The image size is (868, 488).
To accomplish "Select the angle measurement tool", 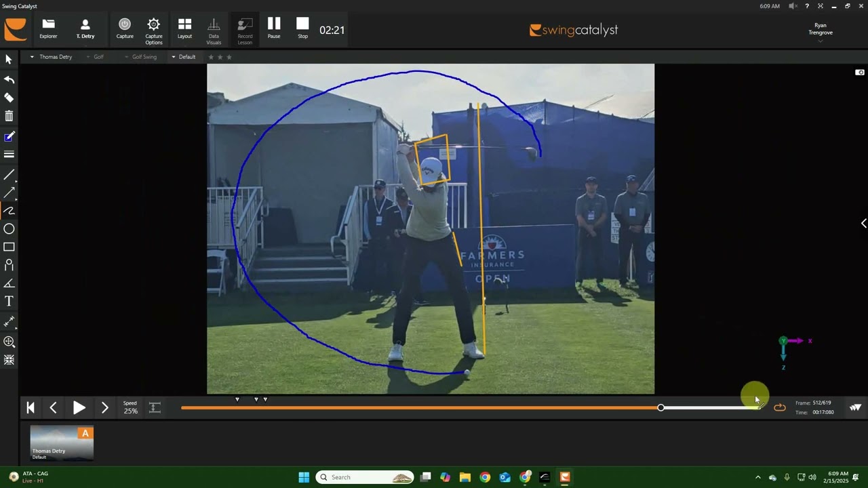I will (9, 283).
